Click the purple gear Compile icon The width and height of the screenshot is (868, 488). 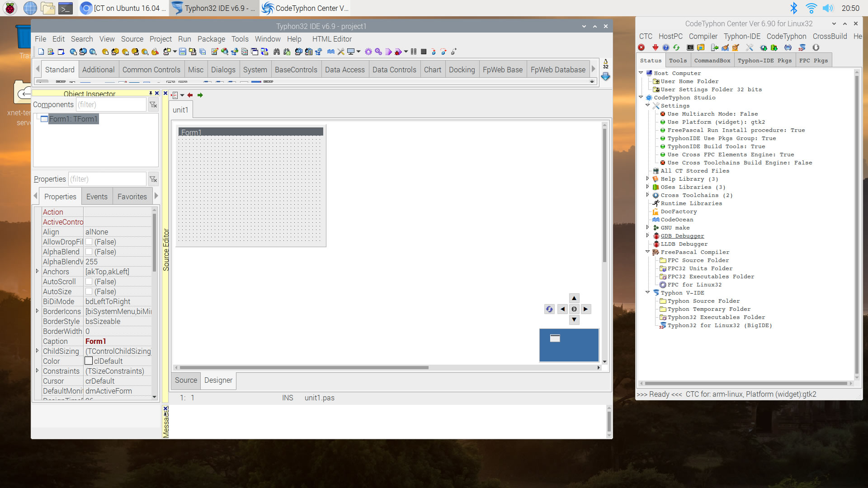pyautogui.click(x=368, y=52)
